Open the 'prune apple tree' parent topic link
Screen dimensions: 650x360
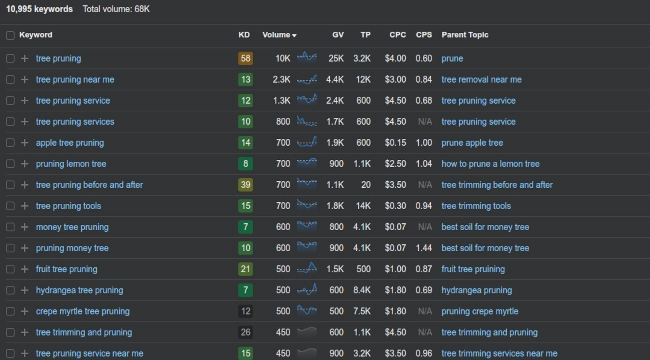[x=472, y=143]
